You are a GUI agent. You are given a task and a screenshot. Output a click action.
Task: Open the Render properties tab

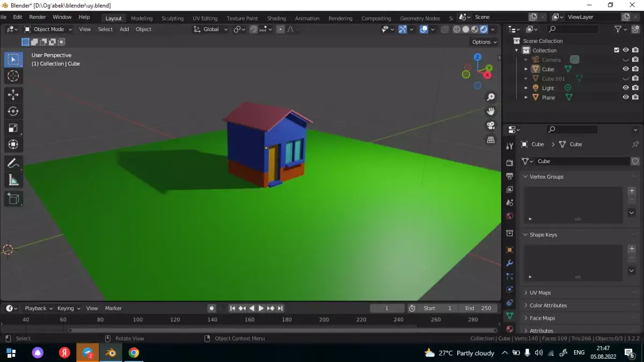[510, 162]
